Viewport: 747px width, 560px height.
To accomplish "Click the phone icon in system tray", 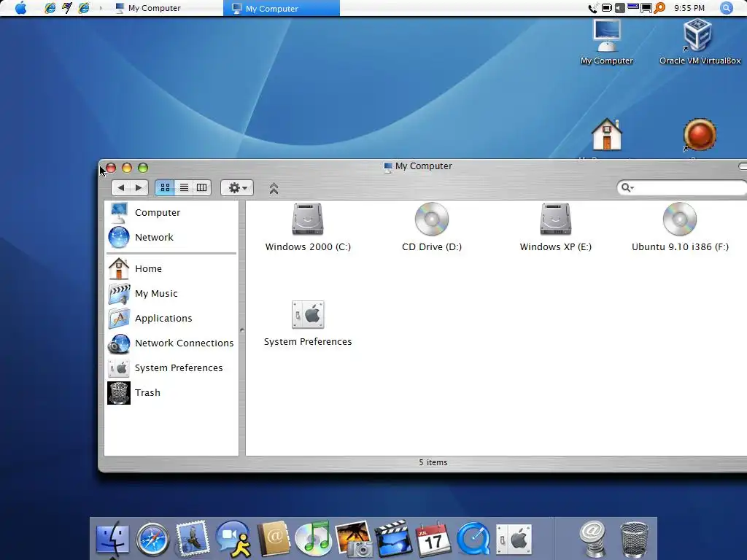I will click(x=592, y=8).
